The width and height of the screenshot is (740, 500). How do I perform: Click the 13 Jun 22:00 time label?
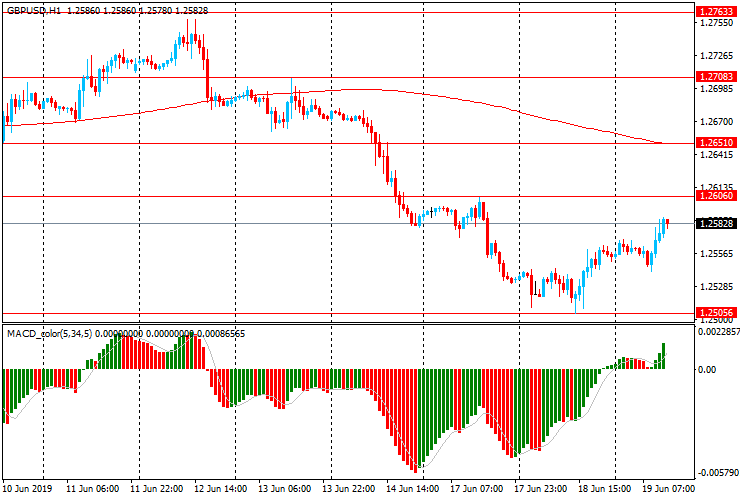pos(349,488)
